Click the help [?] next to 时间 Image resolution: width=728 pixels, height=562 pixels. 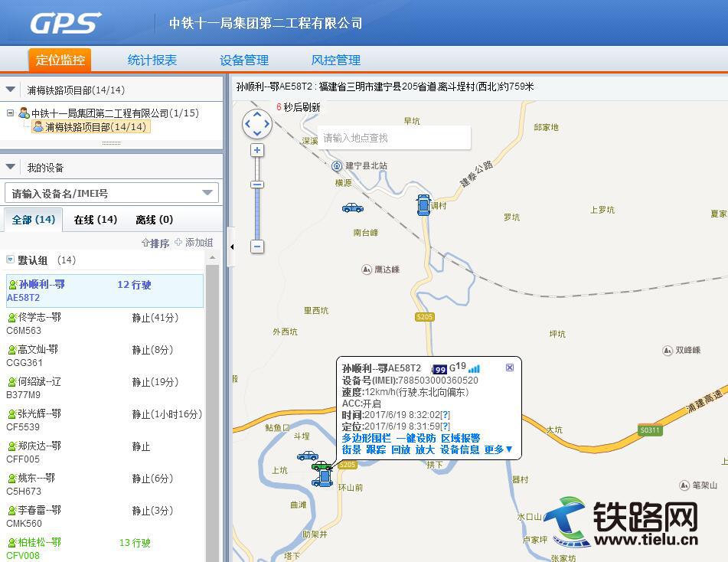coord(445,415)
